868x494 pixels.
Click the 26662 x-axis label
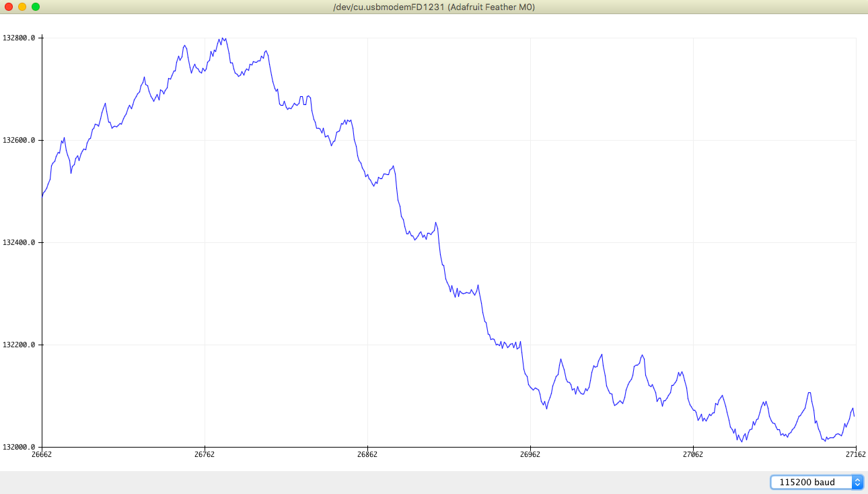(42, 454)
